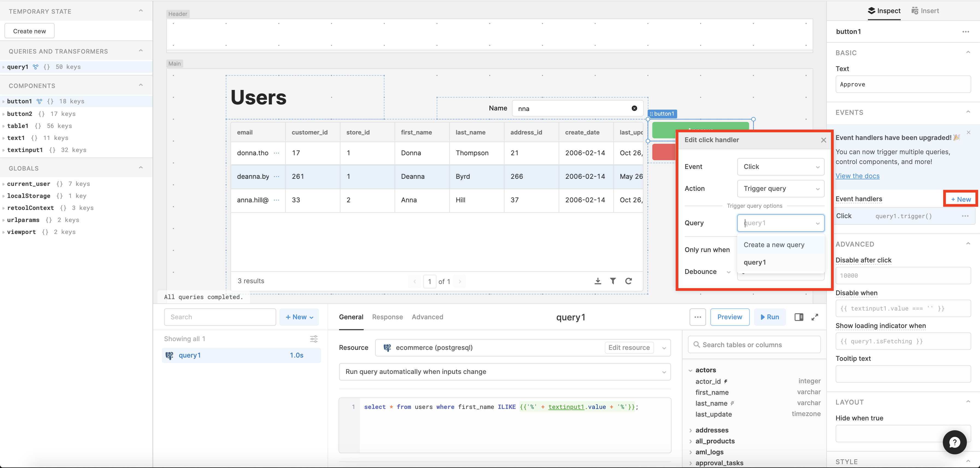Open the help chat bubble
This screenshot has height=468, width=980.
click(955, 442)
